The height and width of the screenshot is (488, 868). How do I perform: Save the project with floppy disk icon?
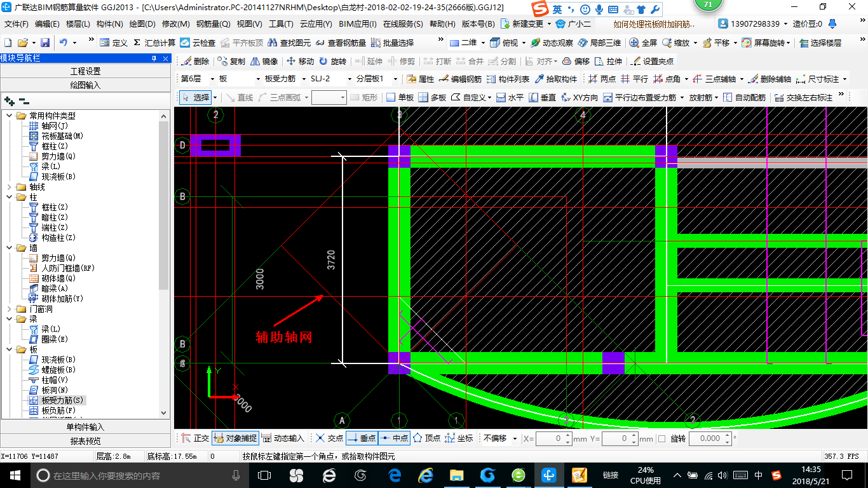[45, 43]
